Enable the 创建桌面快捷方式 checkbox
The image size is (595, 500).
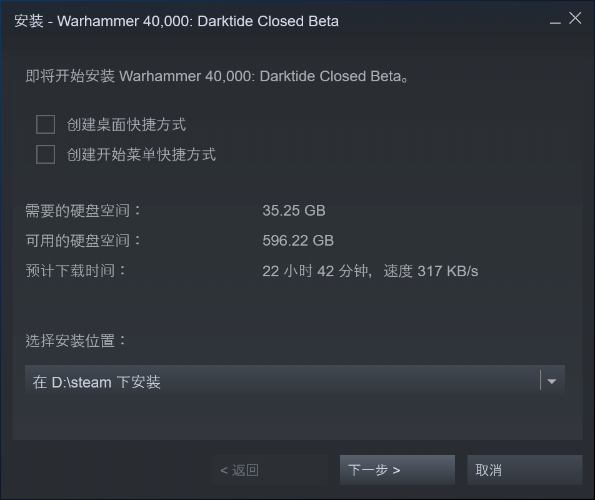coord(46,124)
